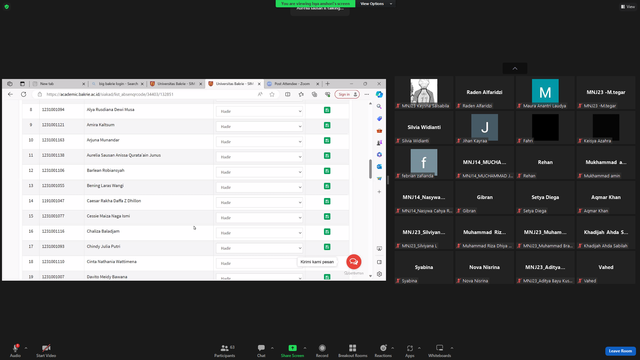Click the split screen browser icon
640x360 pixels.
tap(288, 94)
